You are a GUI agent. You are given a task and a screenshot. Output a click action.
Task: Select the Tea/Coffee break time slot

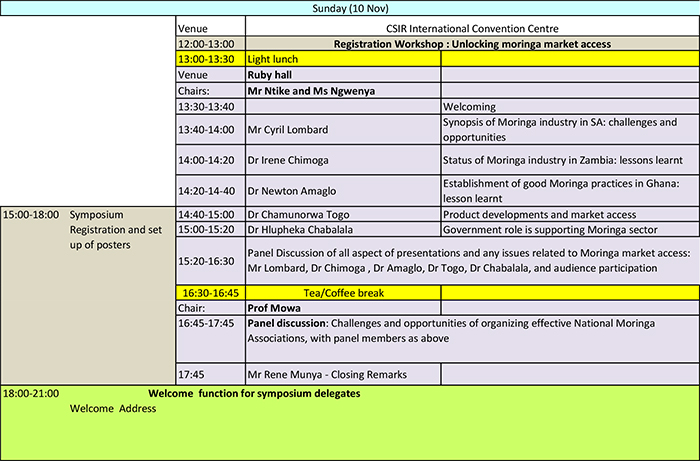(x=210, y=292)
